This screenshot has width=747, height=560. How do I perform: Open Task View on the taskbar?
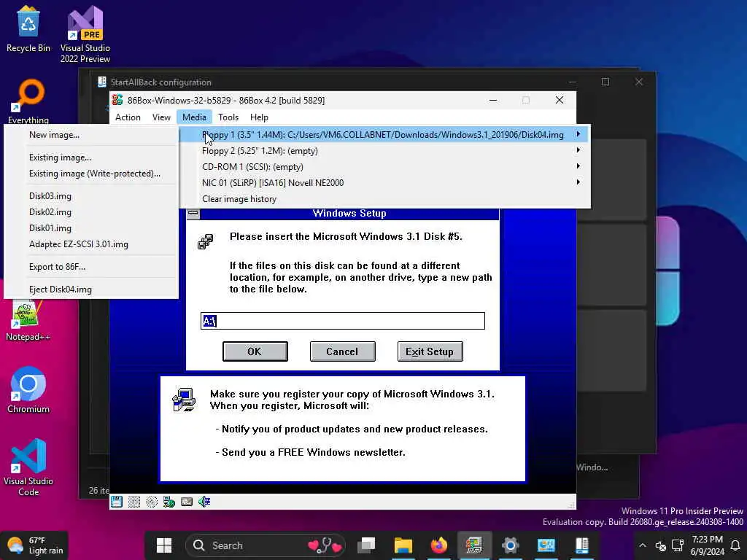pyautogui.click(x=367, y=545)
